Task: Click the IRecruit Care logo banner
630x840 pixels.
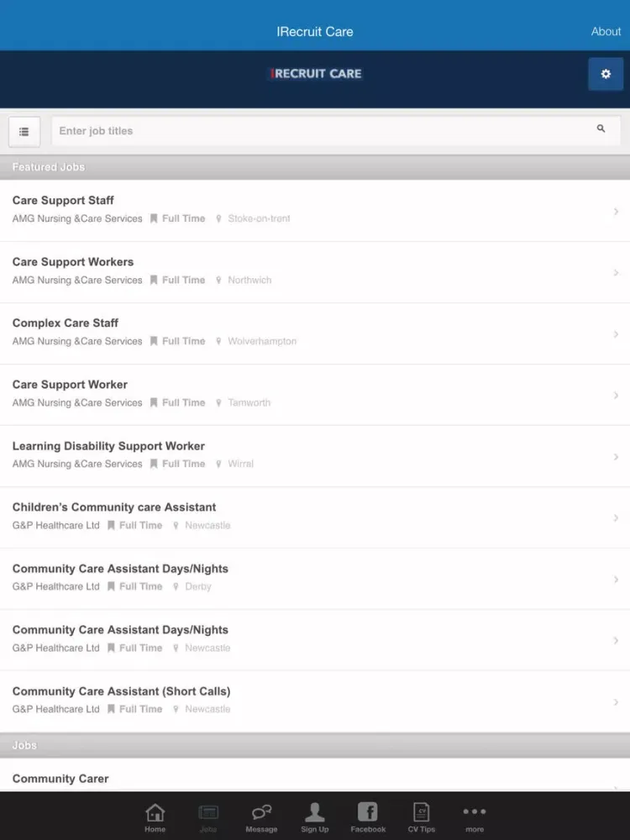Action: click(315, 73)
